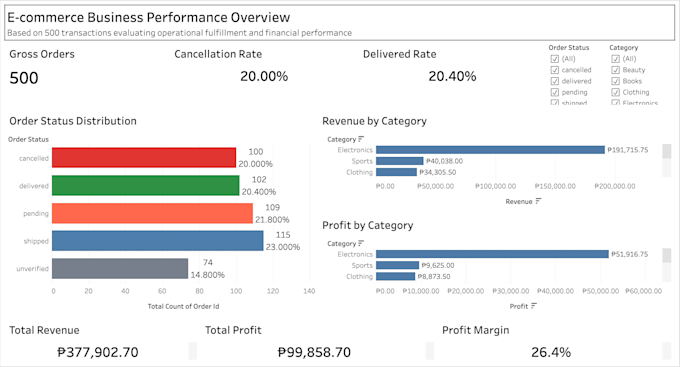The image size is (680, 367).
Task: Click the ₱40,038.00 revenue label
Action: pos(444,161)
